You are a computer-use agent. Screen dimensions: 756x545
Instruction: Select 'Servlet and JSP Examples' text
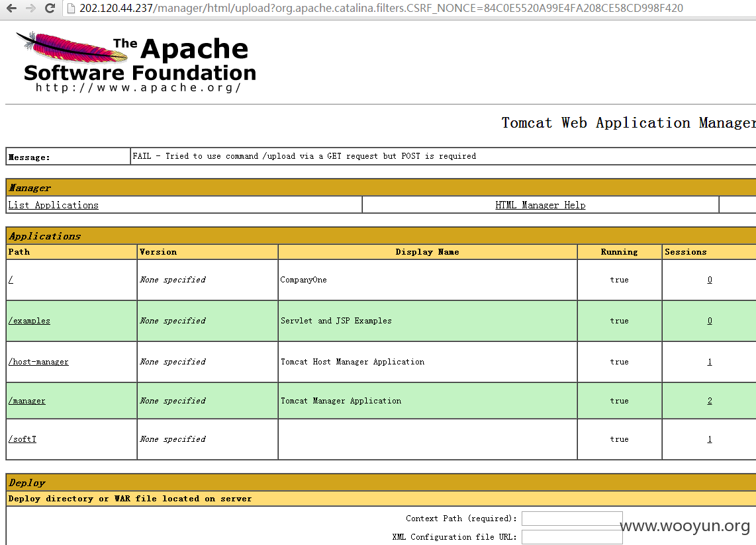click(x=336, y=320)
